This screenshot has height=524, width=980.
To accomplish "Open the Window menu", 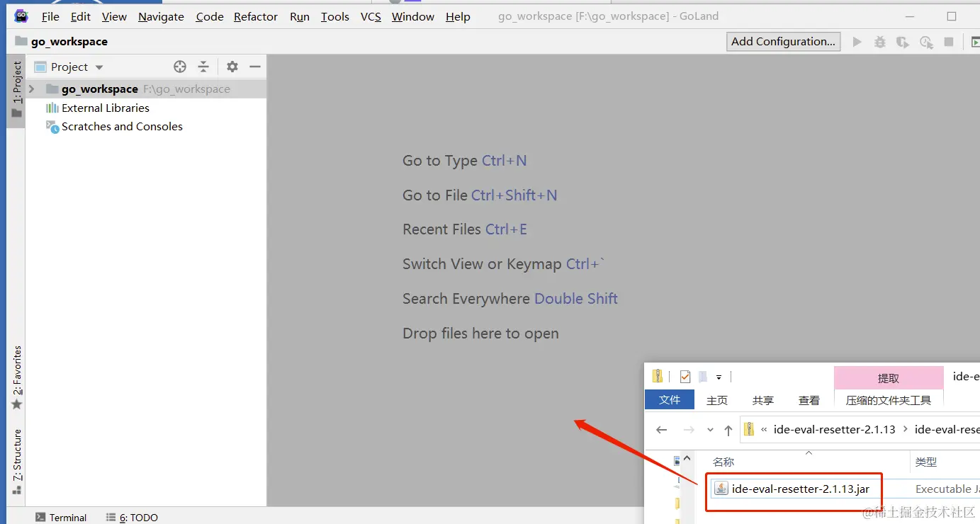I will tap(413, 16).
